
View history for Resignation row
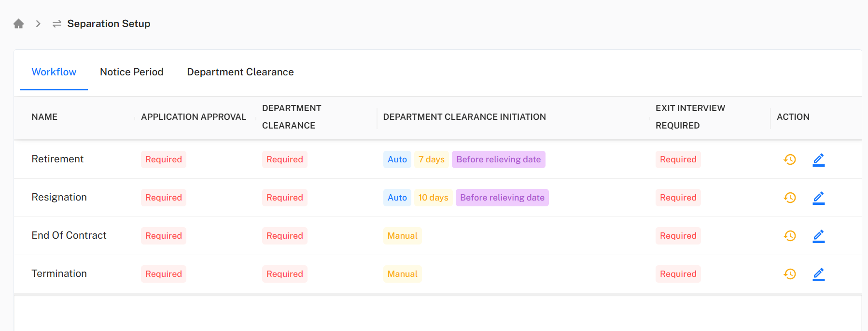point(790,198)
